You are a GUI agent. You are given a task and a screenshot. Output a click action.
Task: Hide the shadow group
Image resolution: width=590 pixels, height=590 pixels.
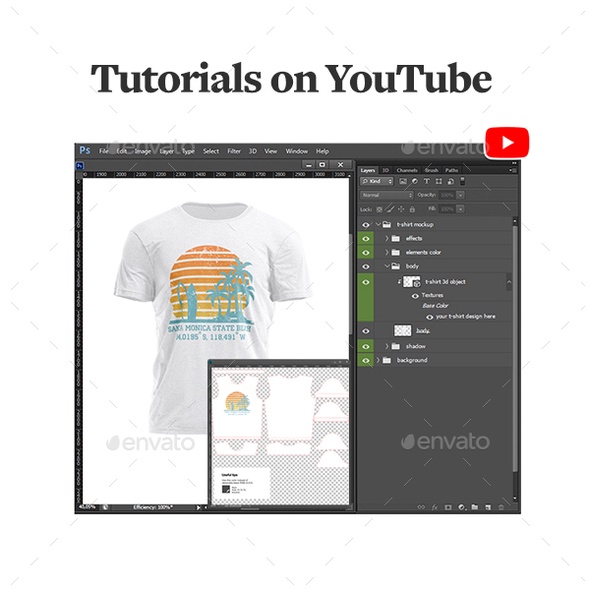[366, 346]
